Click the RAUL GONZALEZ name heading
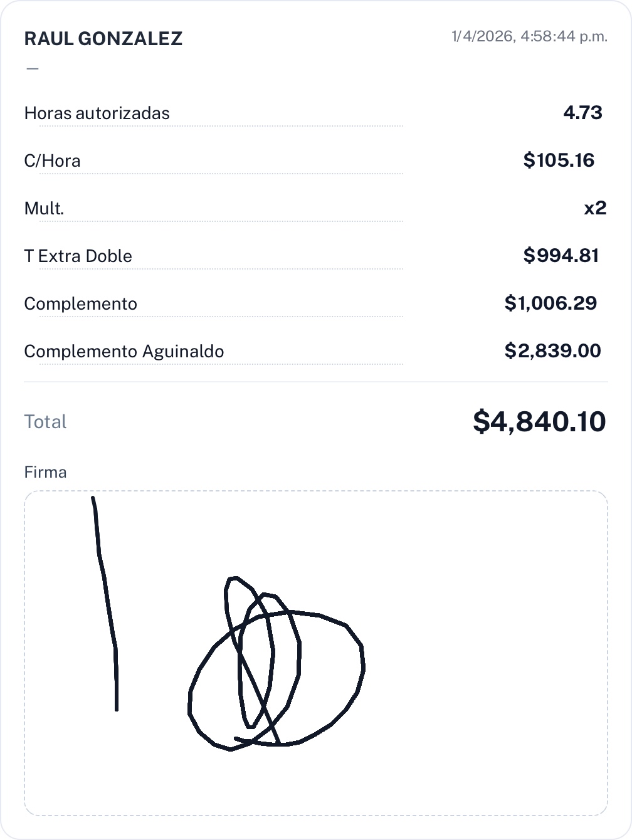Viewport: 632px width, 840px height. tap(103, 39)
